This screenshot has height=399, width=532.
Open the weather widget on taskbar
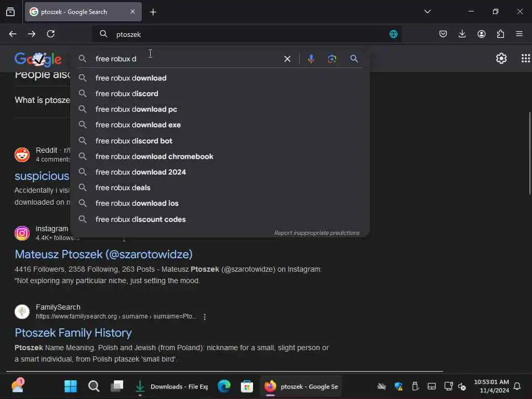tap(17, 385)
